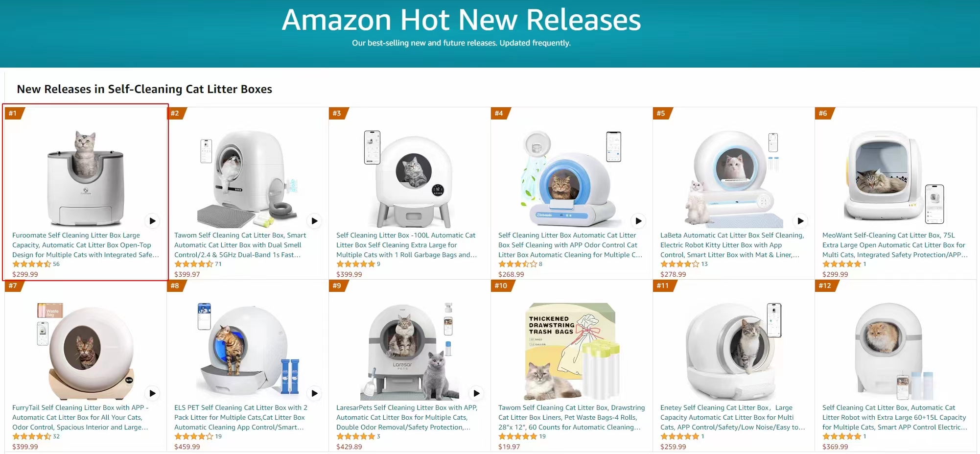Click the $19.97 trash bags price

coord(509,447)
